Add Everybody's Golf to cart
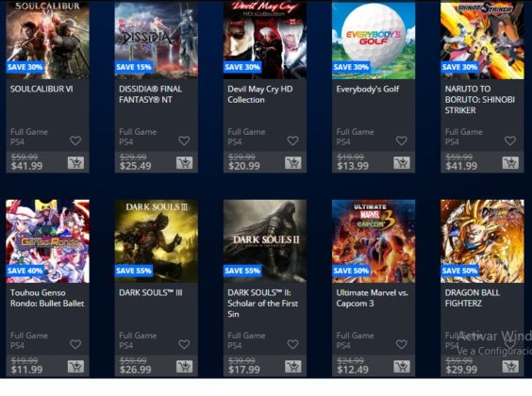Screen dimensions: 532x396 pos(402,163)
